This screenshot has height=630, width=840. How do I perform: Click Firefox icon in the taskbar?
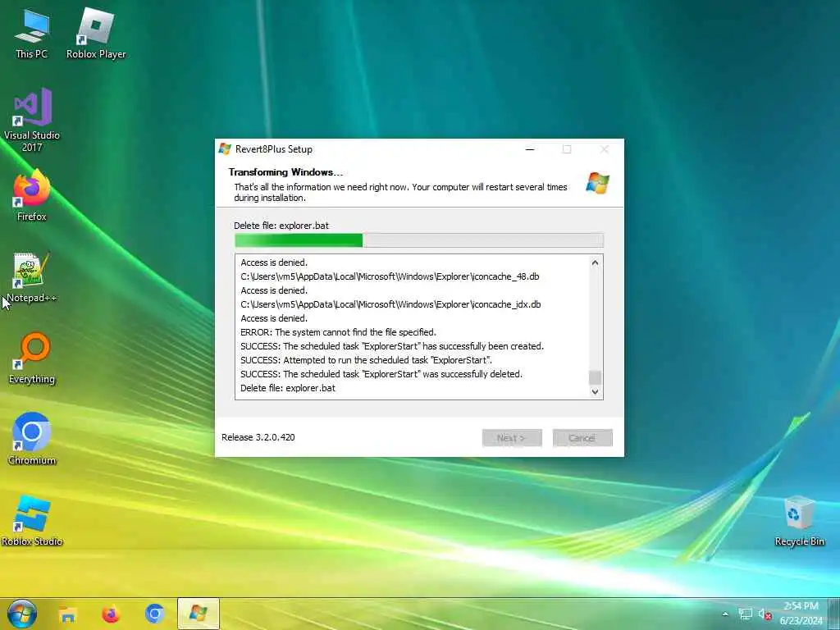[111, 614]
